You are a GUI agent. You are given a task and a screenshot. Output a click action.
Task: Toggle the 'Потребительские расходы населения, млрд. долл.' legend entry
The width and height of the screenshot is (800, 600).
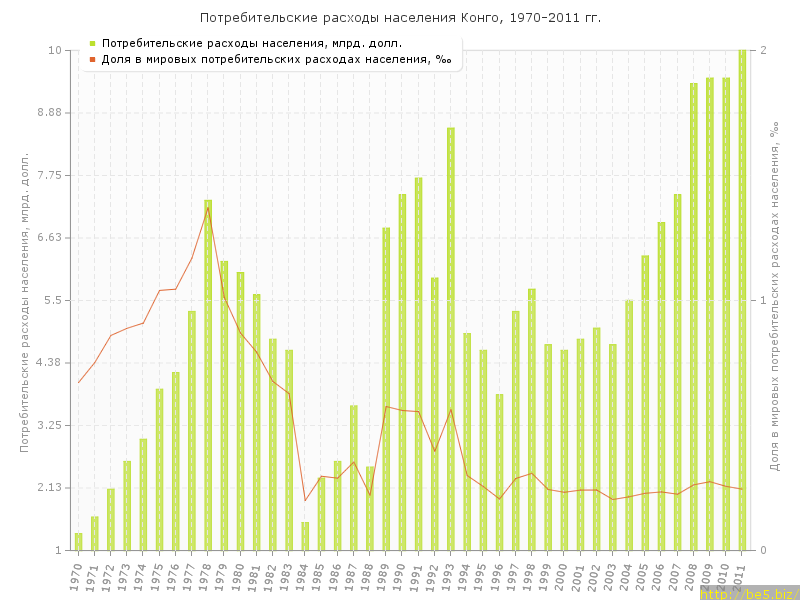[252, 43]
